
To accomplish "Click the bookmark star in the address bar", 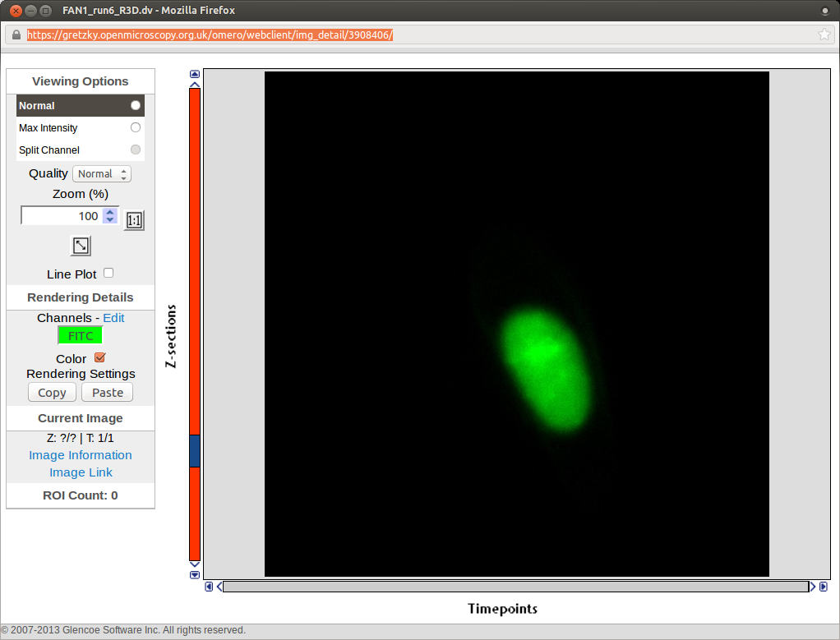I will pos(824,35).
